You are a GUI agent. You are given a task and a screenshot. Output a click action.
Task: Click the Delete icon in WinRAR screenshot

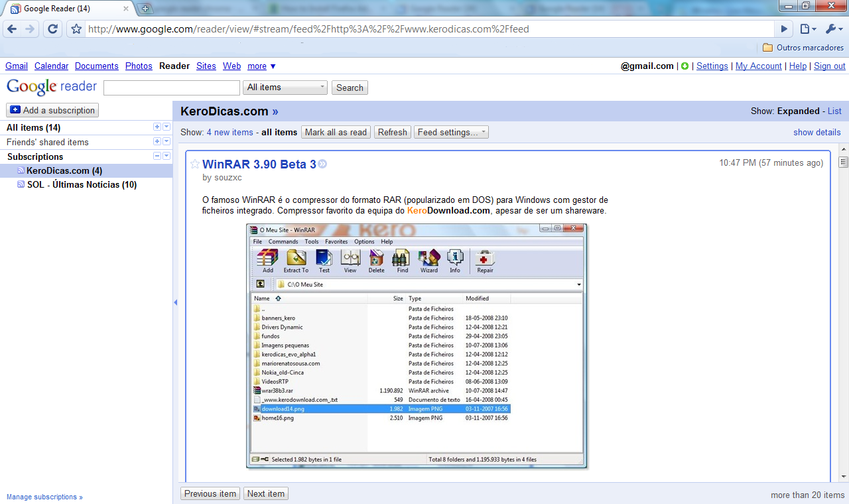click(376, 261)
